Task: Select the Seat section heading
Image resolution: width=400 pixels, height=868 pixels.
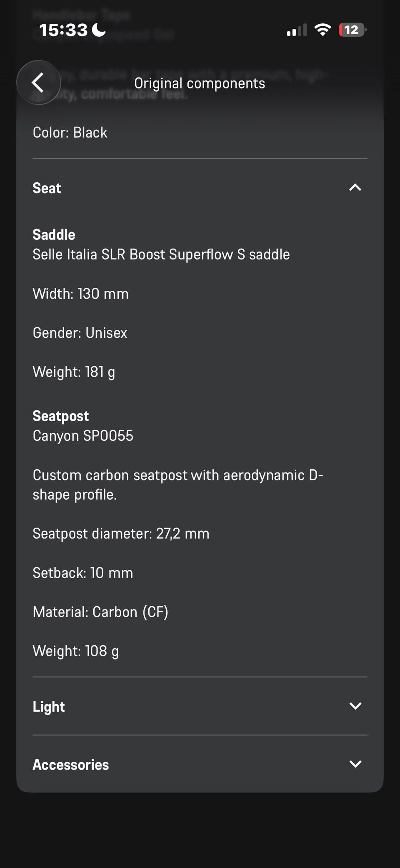Action: coord(47,188)
